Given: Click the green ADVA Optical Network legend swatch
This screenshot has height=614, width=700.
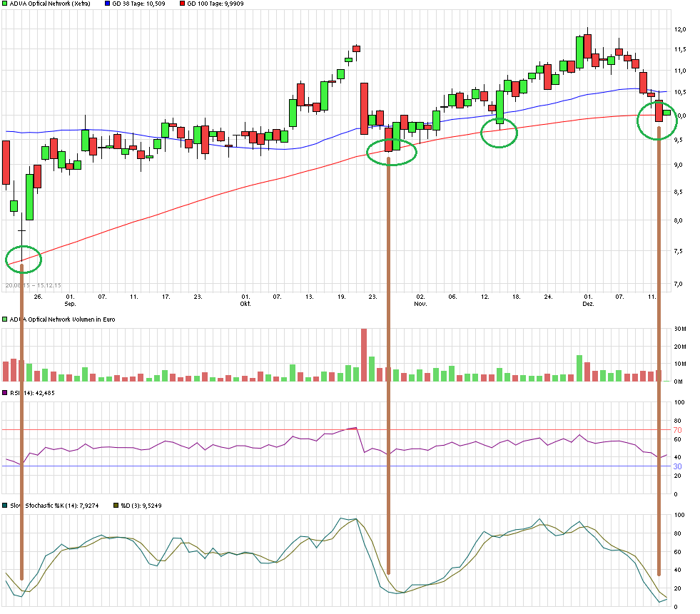Looking at the screenshot, I should 5,4.
